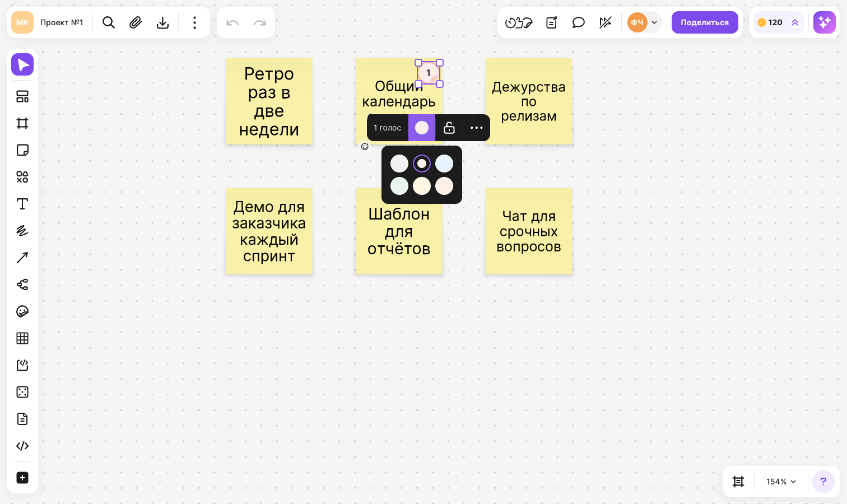Open the 154% zoom level dropdown
Image resolution: width=847 pixels, height=504 pixels.
[x=781, y=482]
